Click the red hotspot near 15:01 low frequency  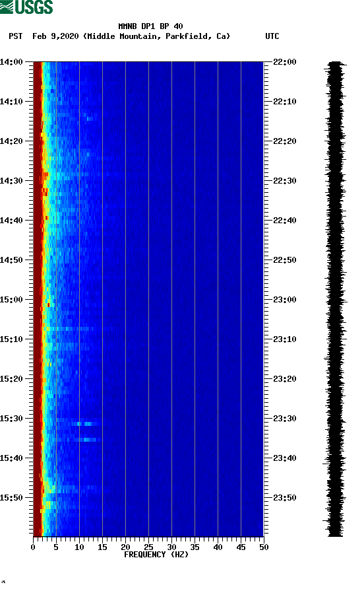(x=48, y=305)
